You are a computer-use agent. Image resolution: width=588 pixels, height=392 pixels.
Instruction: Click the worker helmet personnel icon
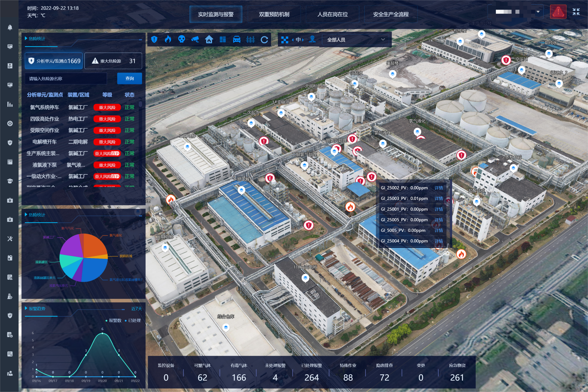(x=313, y=39)
